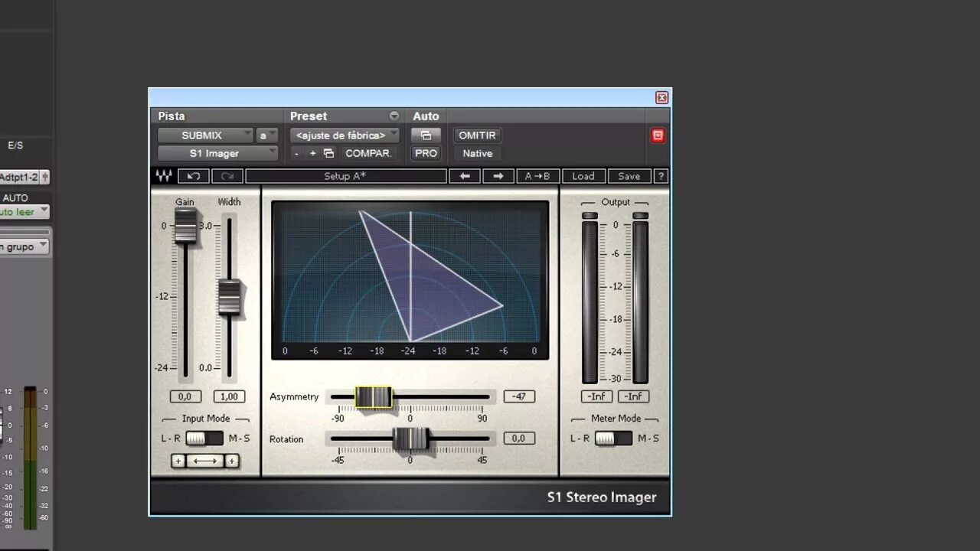Click the Save button
Screen dimensions: 980x551
(x=629, y=176)
